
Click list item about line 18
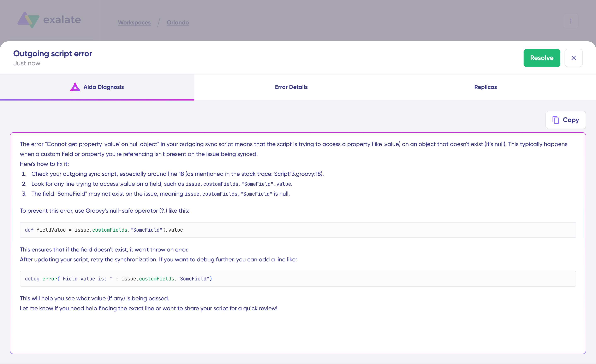[x=177, y=174]
